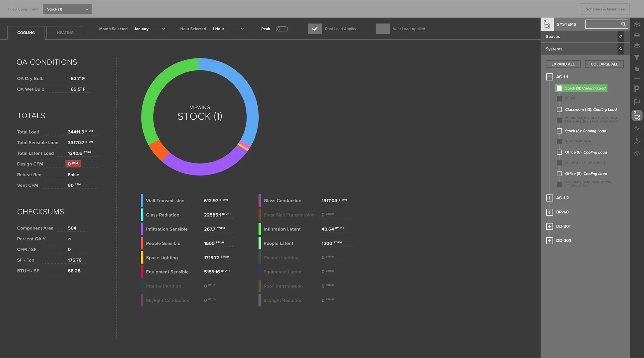Check the Stock (3): Cooling Load box
Screen dimensions: 644x358
point(560,131)
